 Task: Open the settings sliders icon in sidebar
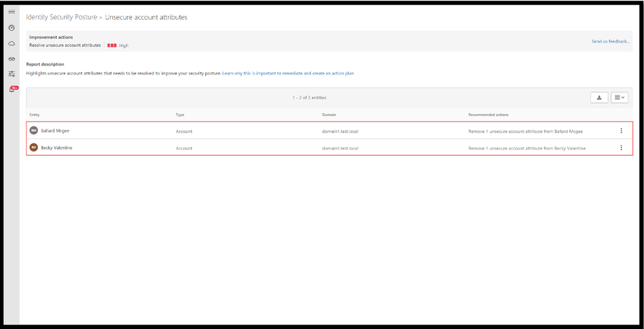pyautogui.click(x=12, y=74)
